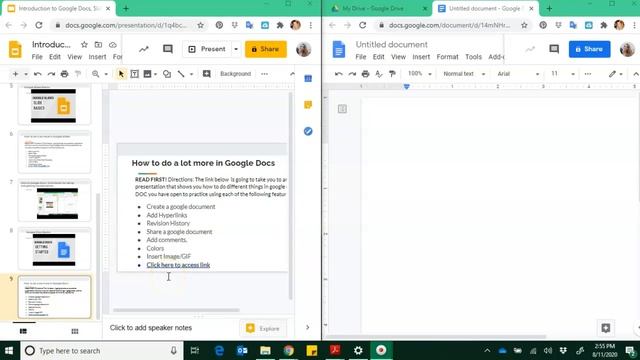Screen dimensions: 640x360
Task: Click the spell check icon in Docs
Action: 379,74
